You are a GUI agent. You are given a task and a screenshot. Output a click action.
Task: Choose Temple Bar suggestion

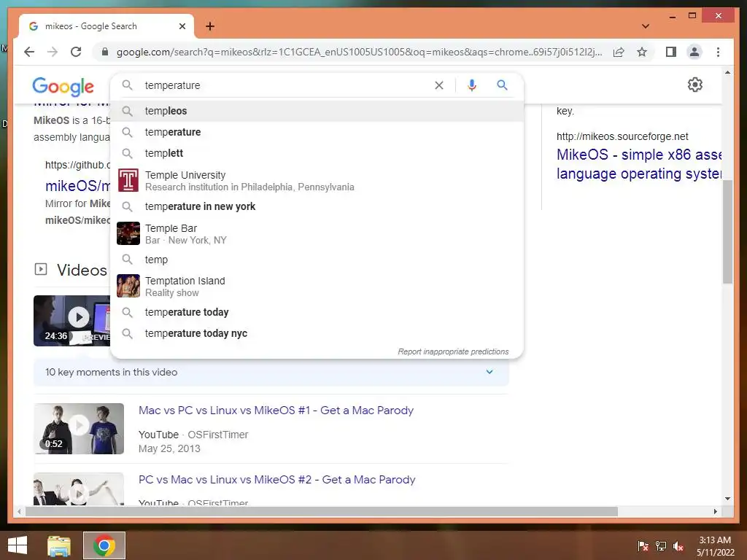point(317,234)
